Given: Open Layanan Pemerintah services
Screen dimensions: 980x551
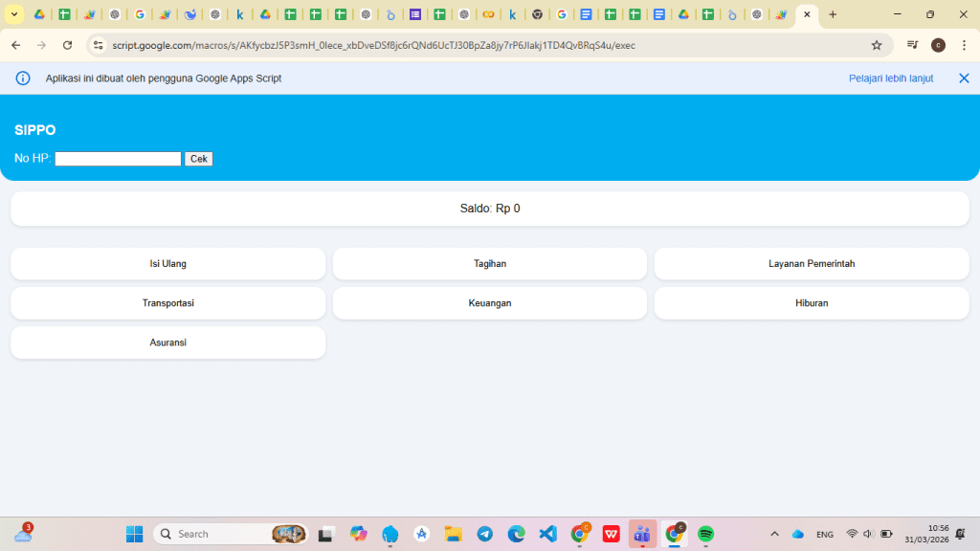Looking at the screenshot, I should [811, 264].
